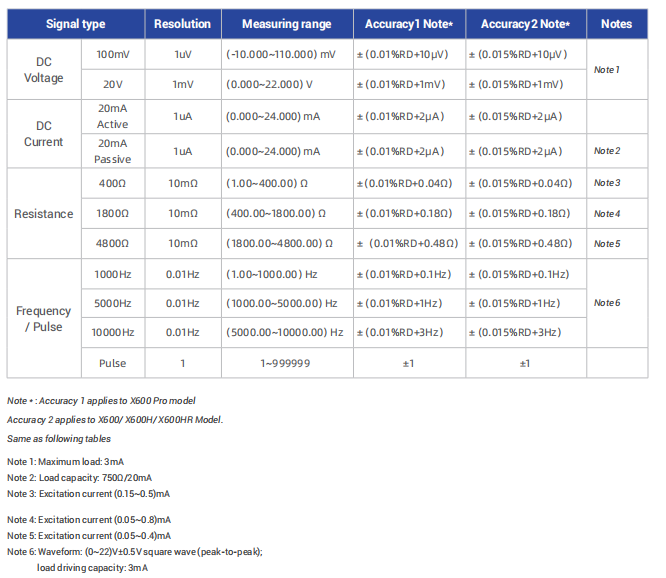The image size is (666, 578).
Task: Click the '20mA Active' cell
Action: [113, 116]
